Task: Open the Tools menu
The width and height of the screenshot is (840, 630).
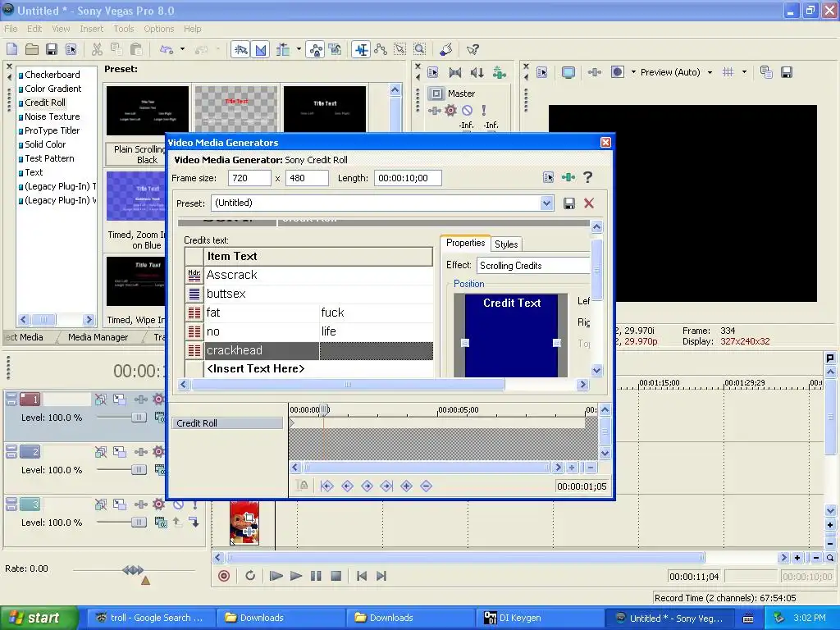Action: pyautogui.click(x=124, y=29)
